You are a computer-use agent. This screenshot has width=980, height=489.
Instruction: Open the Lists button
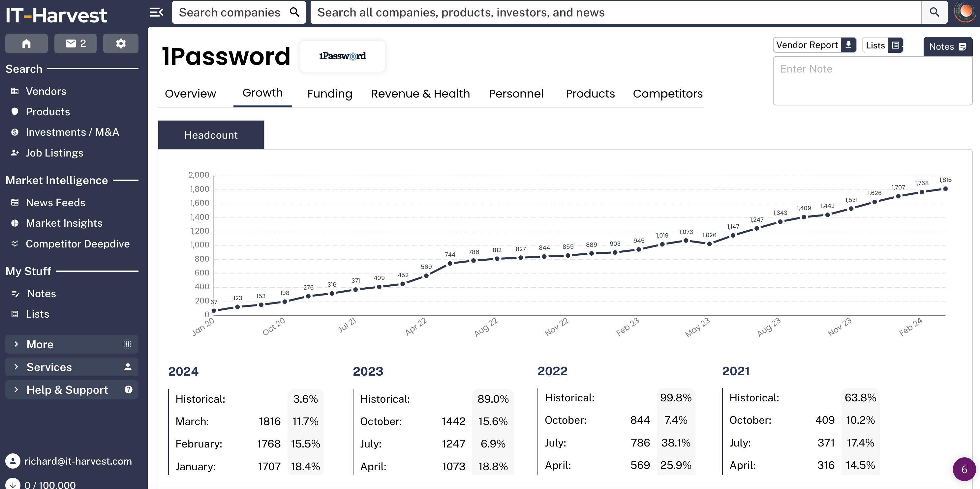pos(882,45)
